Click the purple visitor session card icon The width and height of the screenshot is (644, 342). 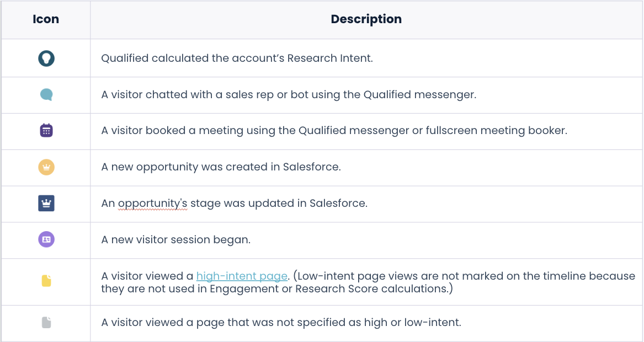coord(46,239)
